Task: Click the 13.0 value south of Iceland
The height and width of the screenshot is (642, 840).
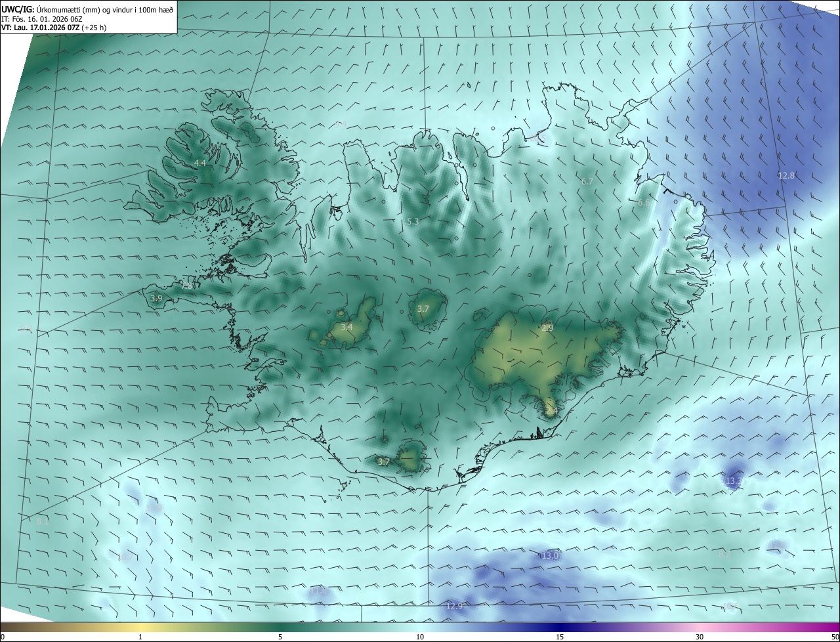Action: point(551,555)
